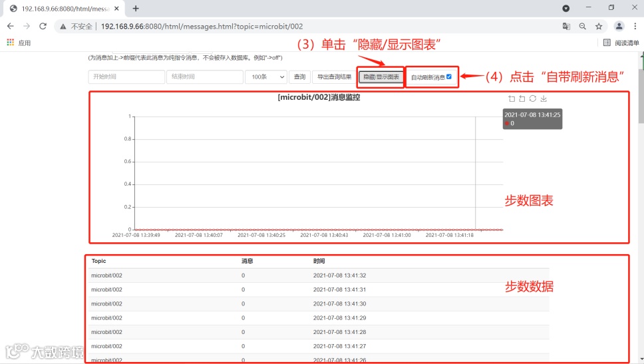
Task: Open a new browser tab
Action: click(136, 8)
